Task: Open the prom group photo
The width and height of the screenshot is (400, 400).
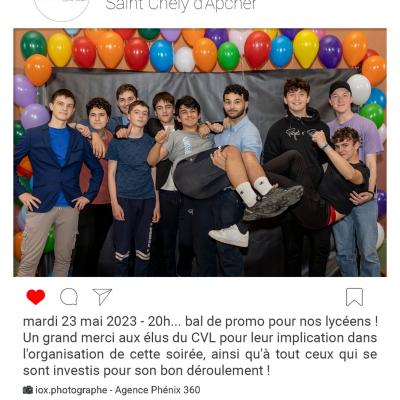Action: pyautogui.click(x=200, y=153)
